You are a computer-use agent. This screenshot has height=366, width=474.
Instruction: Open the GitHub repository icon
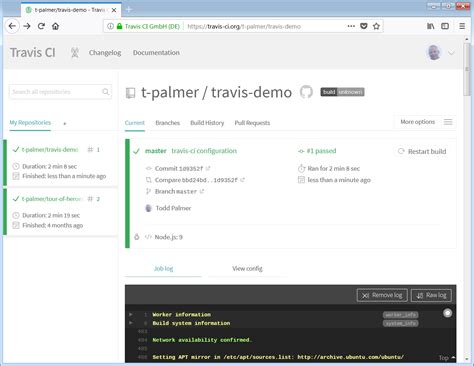coord(306,92)
